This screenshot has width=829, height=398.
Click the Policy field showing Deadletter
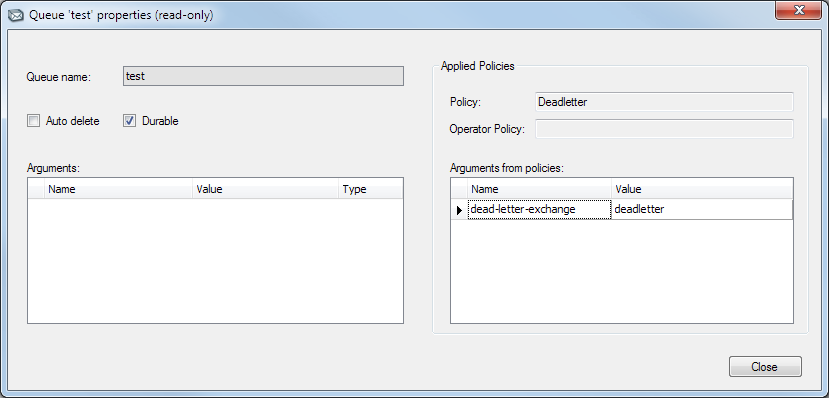point(664,102)
